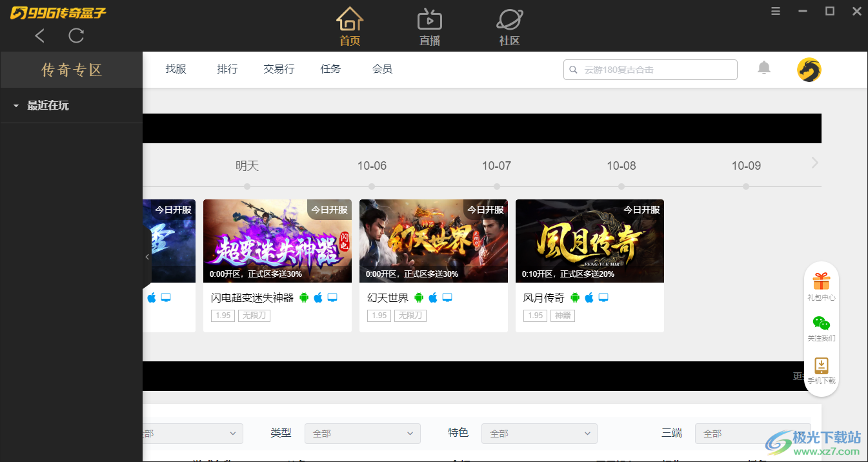This screenshot has height=462, width=868.
Task: Click the Android icon beside 幻天世界
Action: pyautogui.click(x=419, y=297)
